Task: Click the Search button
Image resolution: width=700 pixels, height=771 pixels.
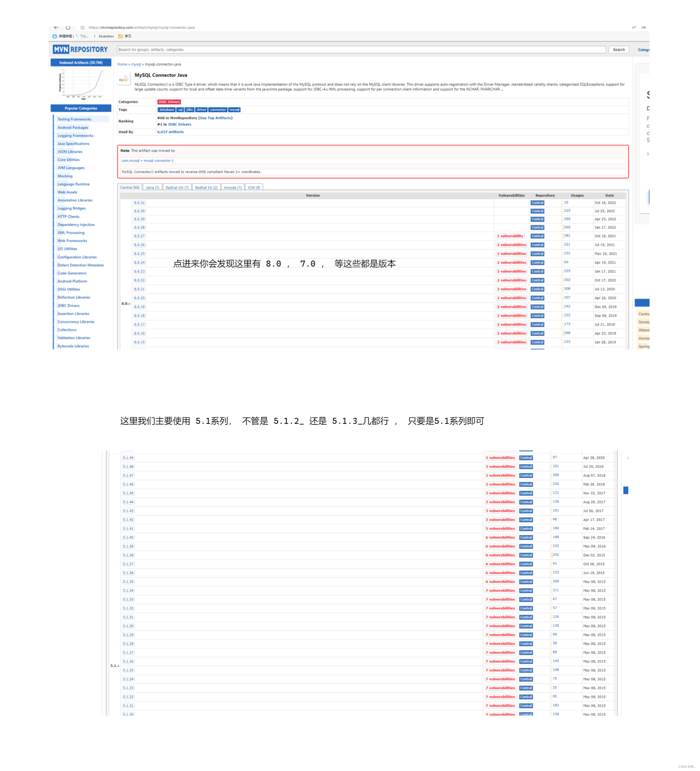Action: click(619, 50)
